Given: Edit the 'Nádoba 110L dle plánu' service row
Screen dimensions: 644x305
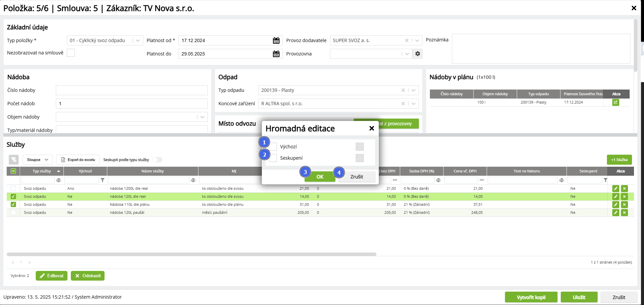Looking at the screenshot, I should 616,204.
